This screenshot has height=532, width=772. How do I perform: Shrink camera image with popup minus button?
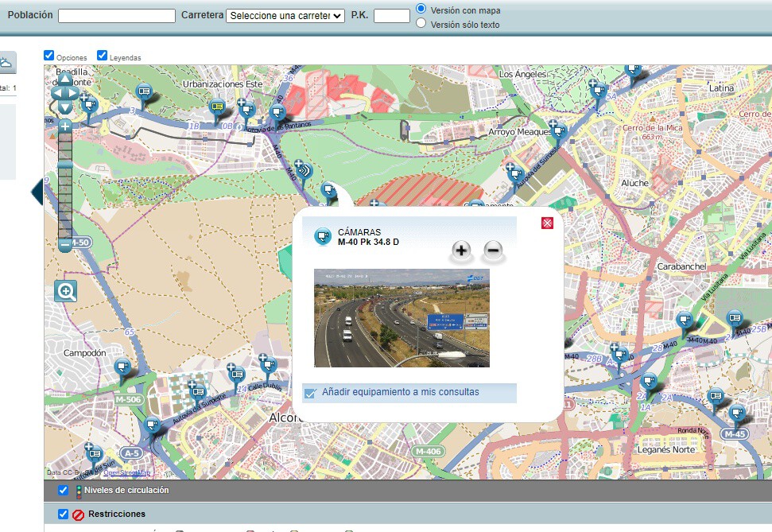pyautogui.click(x=493, y=250)
